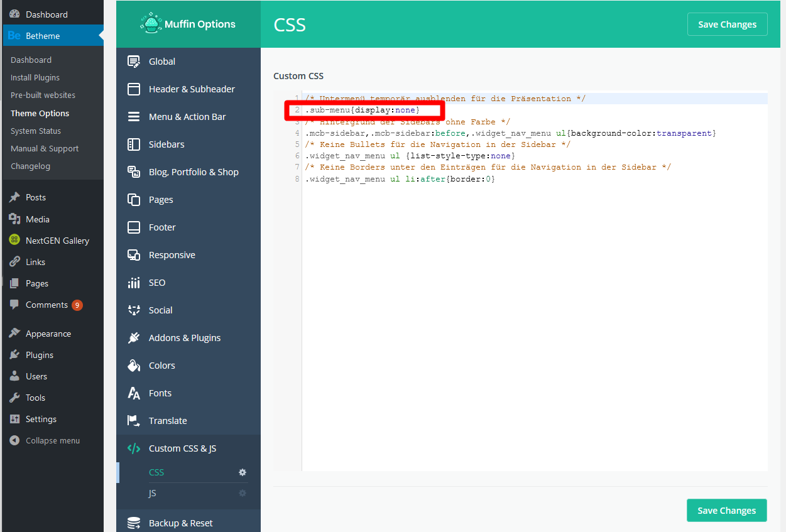This screenshot has width=786, height=532.
Task: Click the Settings sliders icon
Action: 14,419
